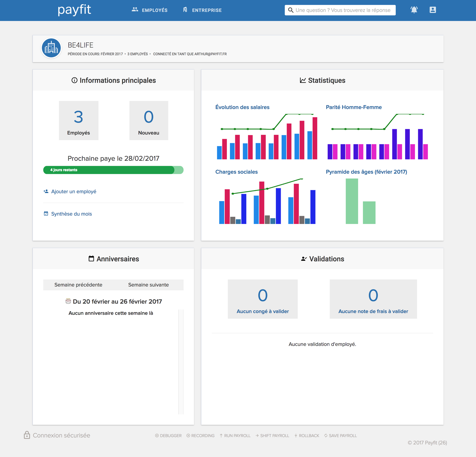Click the help search input field
476x457 pixels.
[x=343, y=10]
